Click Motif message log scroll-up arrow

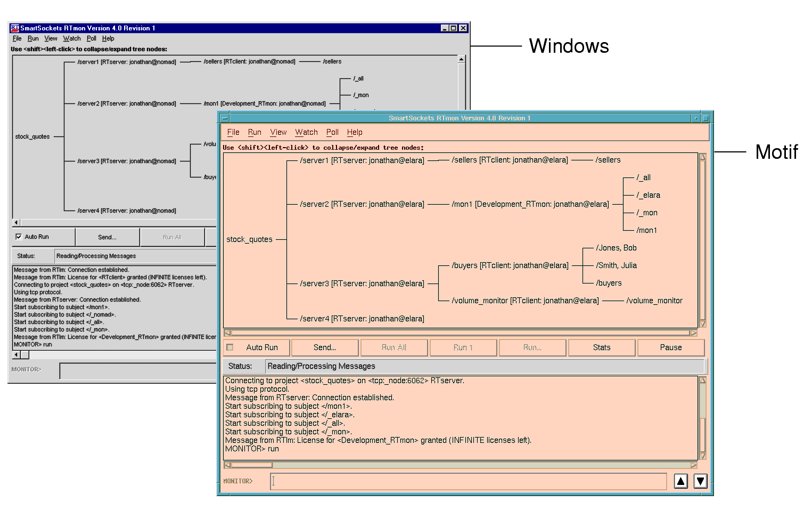click(x=702, y=381)
